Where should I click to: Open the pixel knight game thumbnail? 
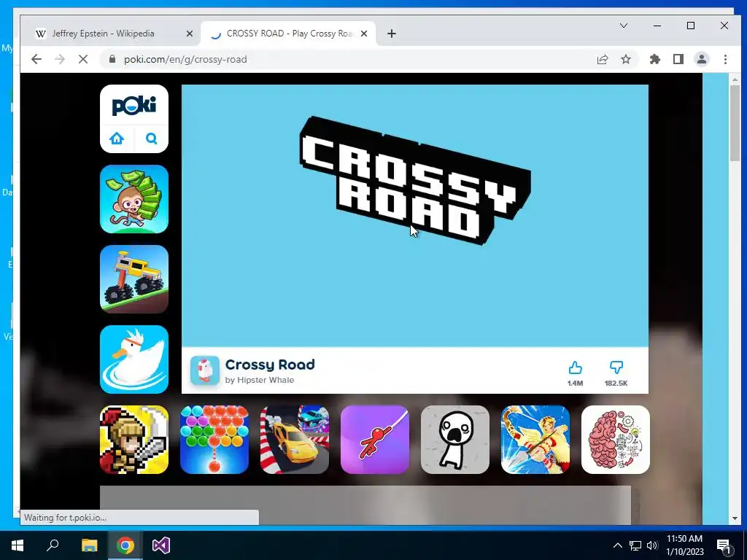[134, 440]
